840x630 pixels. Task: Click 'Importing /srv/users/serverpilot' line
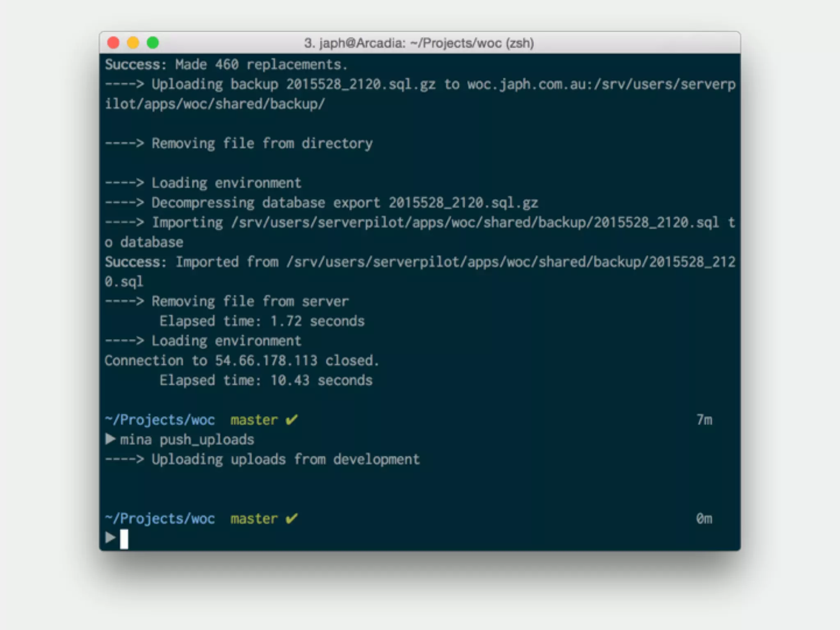(420, 222)
